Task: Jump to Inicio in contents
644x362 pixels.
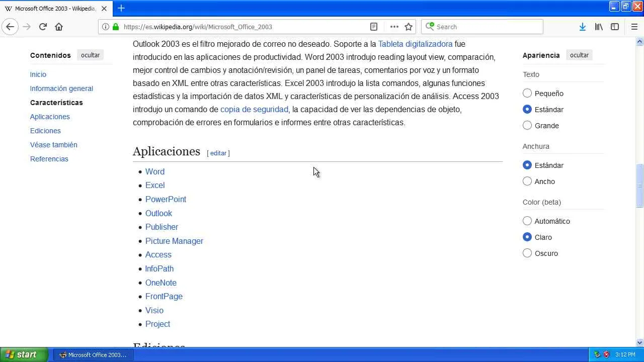Action: 38,74
